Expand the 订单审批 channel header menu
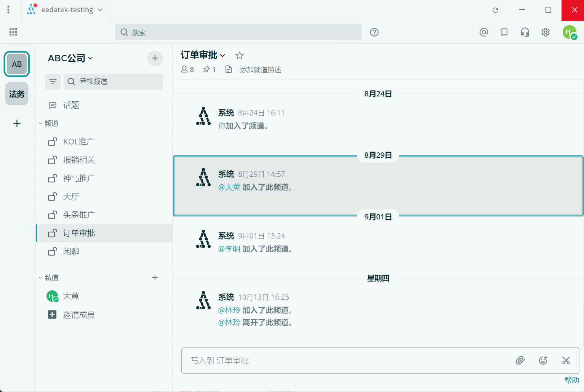Image resolution: width=584 pixels, height=392 pixels. (203, 55)
